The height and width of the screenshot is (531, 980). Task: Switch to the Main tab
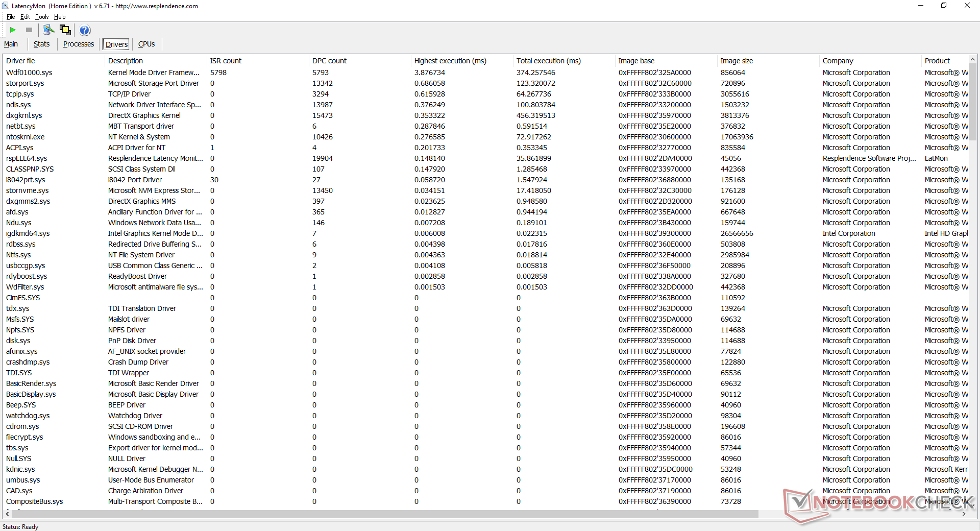point(11,44)
